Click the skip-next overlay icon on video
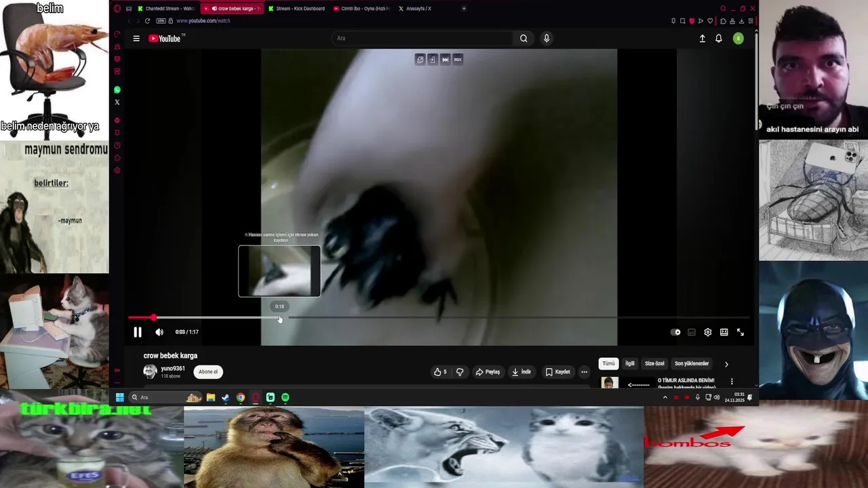Viewport: 868px width, 488px height. coord(446,60)
